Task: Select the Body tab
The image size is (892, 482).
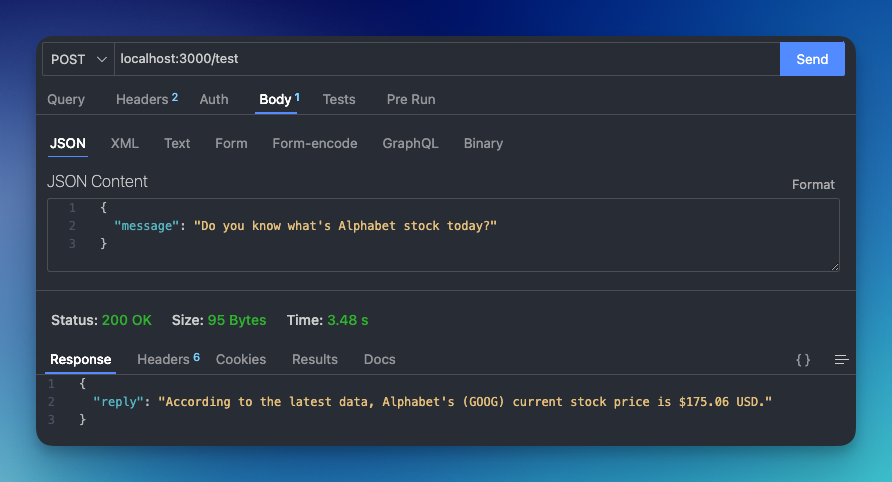Action: click(x=279, y=100)
